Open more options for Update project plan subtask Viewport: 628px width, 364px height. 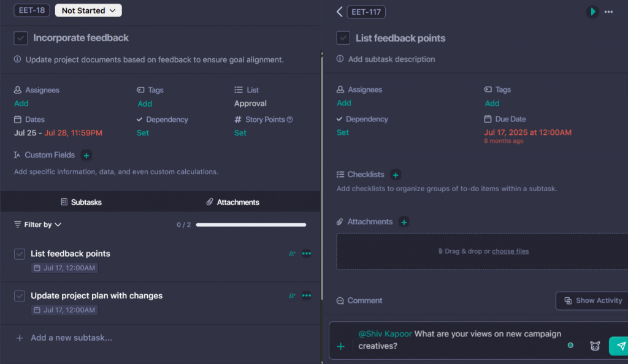pos(307,295)
